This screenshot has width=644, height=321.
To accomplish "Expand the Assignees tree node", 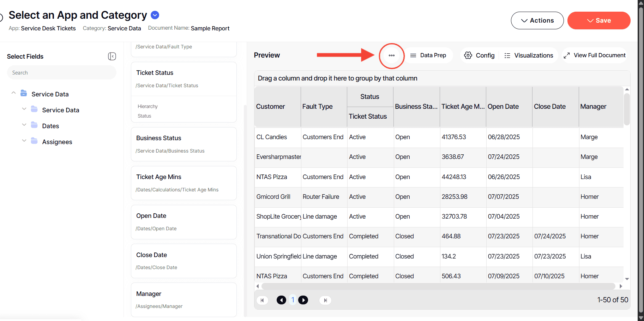I will 24,141.
